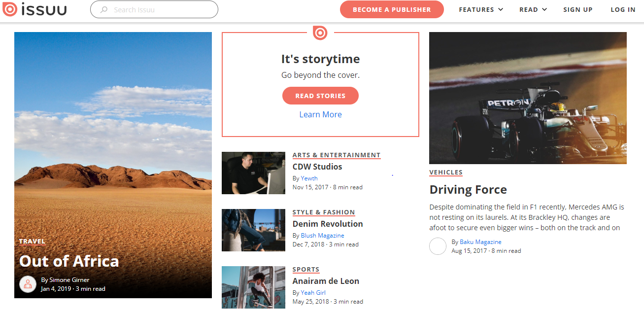
Task: Open the Vehicles category label
Action: coord(446,173)
